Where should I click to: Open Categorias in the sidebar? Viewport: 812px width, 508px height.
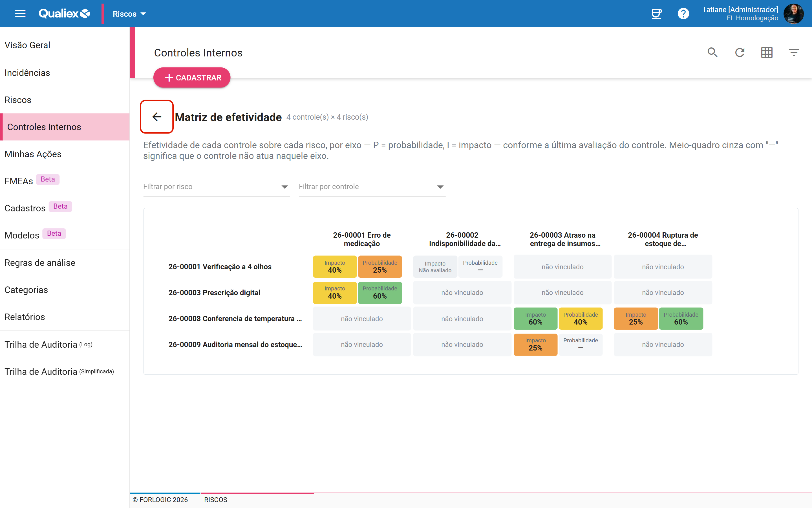coord(65,290)
